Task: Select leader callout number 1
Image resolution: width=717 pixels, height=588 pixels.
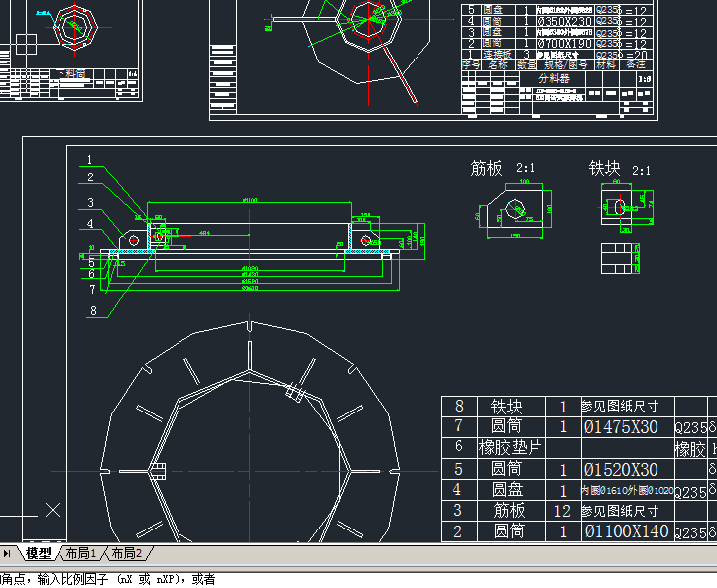Action: pos(89,159)
